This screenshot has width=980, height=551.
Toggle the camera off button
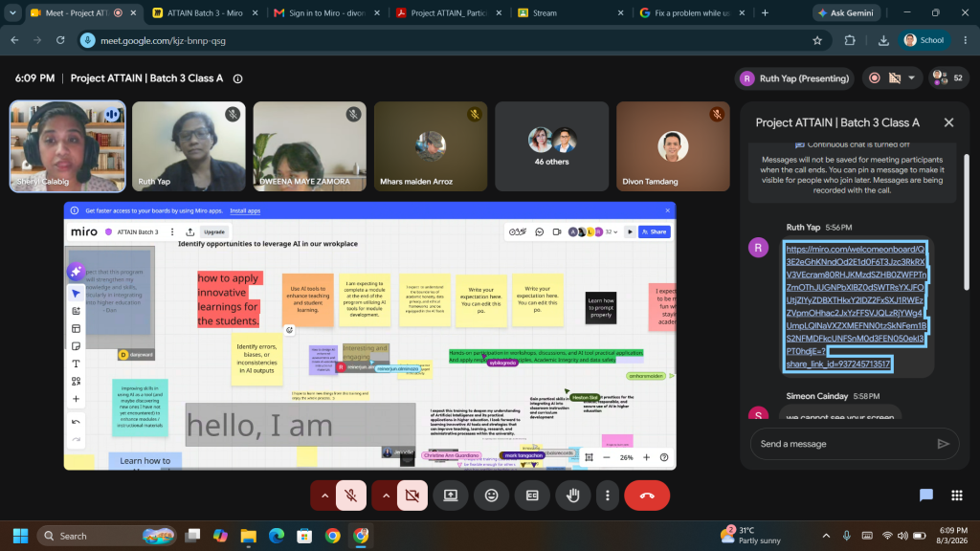click(412, 496)
